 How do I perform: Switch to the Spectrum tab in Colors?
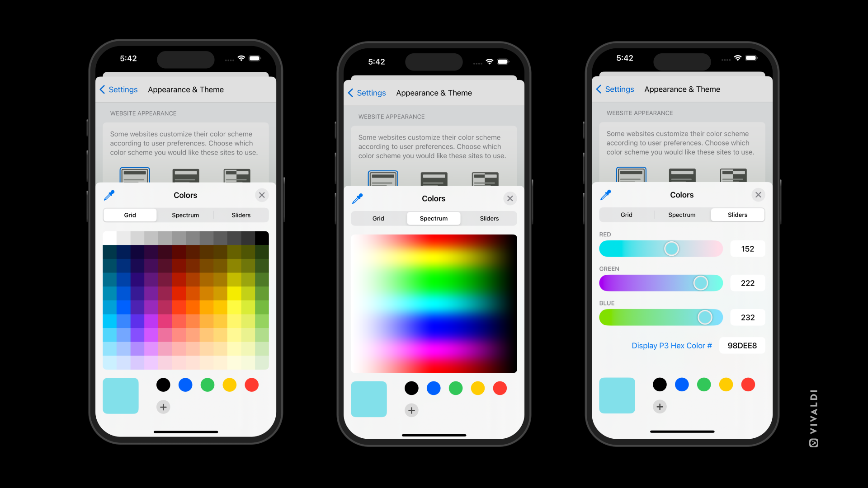(x=185, y=215)
